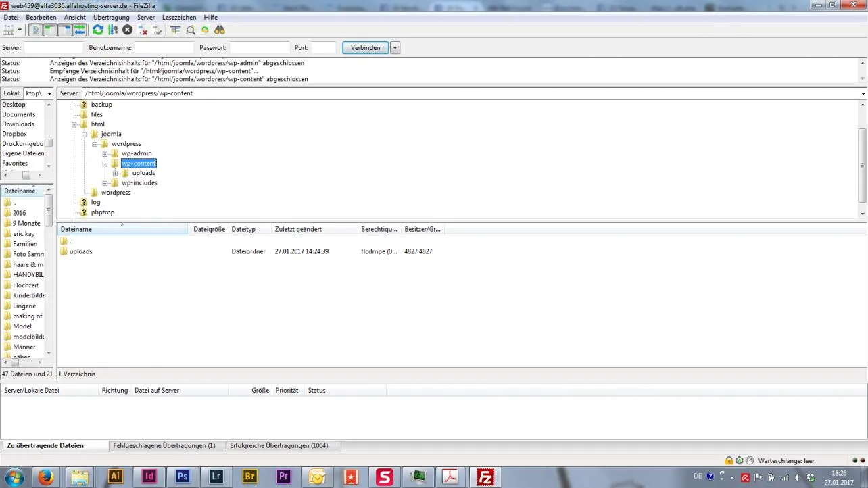Open the Datei menu
This screenshot has width=868, height=488.
tap(11, 17)
